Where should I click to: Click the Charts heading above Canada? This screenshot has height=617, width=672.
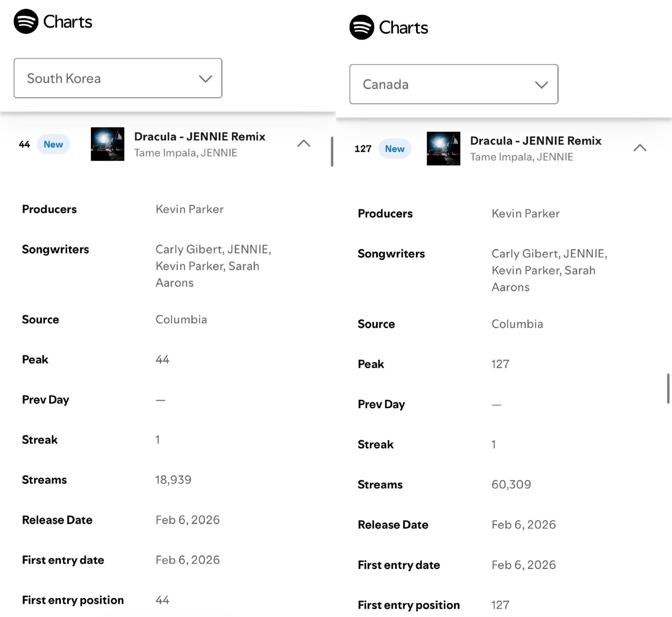tap(404, 28)
